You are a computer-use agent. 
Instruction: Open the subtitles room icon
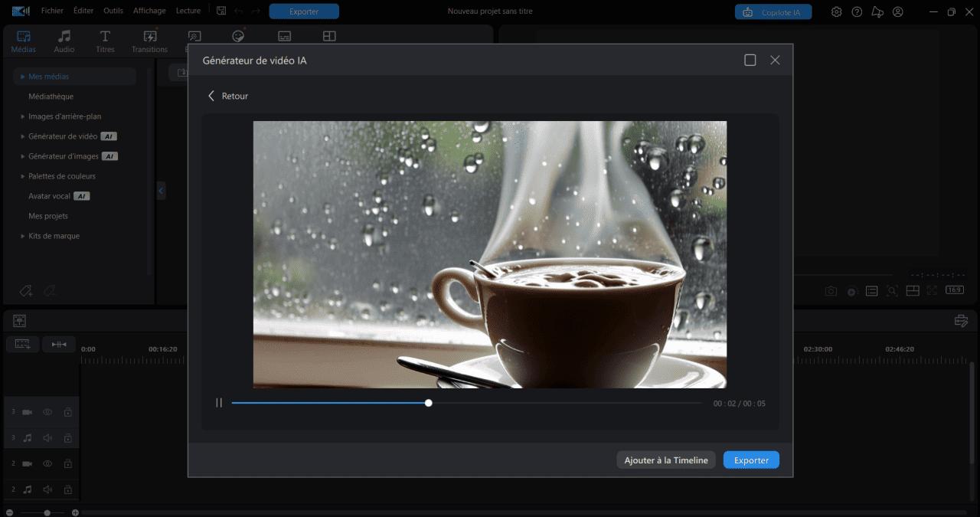(284, 36)
